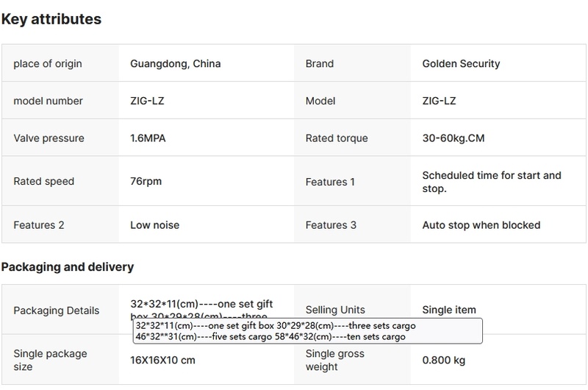This screenshot has height=390, width=588.
Task: Click the 'Packaging Details' label
Action: point(56,311)
